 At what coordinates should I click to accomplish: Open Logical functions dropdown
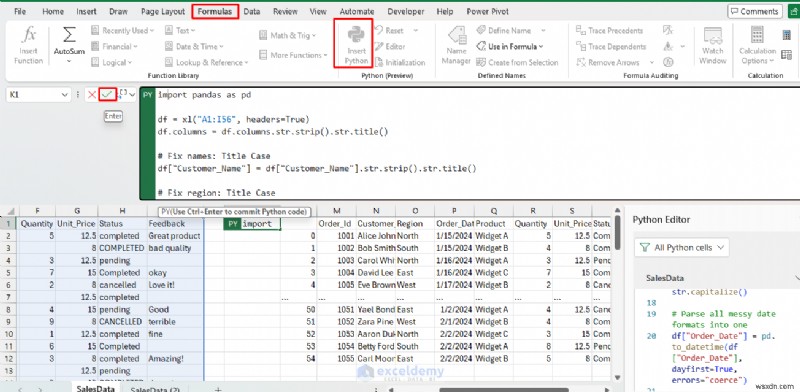(x=112, y=62)
